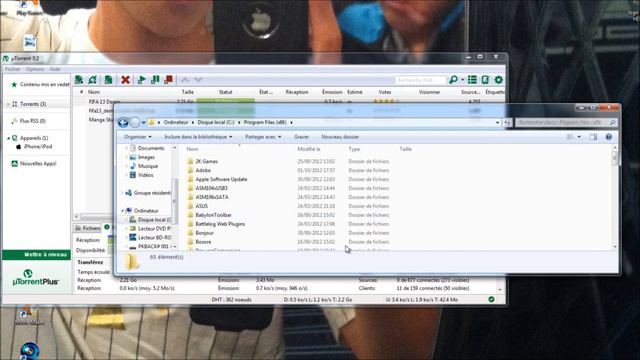Image resolution: width=640 pixels, height=360 pixels.
Task: Sort uTorrent list by Taille column header
Action: pos(188,92)
